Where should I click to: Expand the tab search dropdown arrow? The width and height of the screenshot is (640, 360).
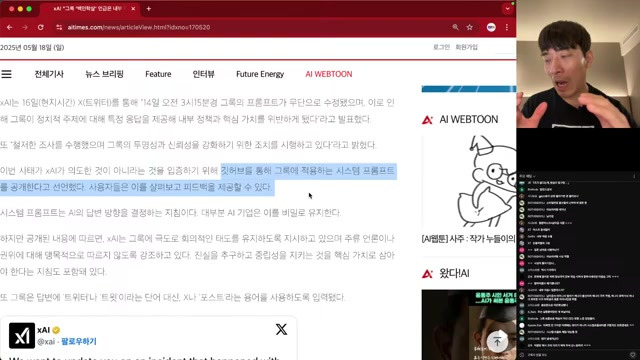click(507, 9)
